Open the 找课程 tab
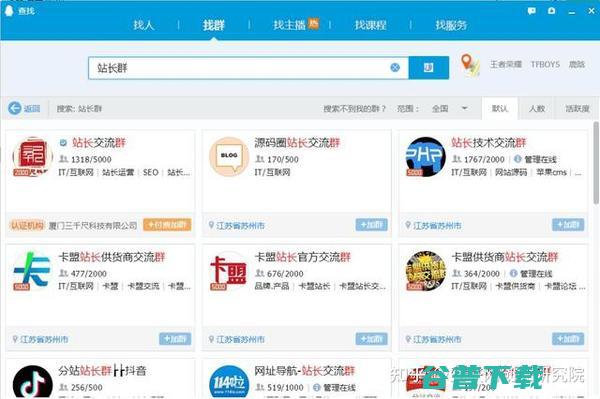The image size is (600, 399). pyautogui.click(x=370, y=25)
